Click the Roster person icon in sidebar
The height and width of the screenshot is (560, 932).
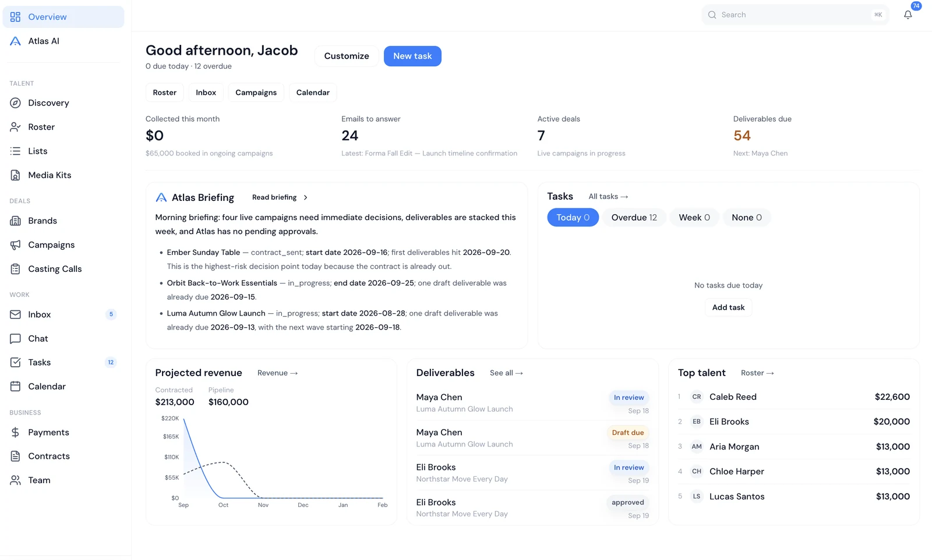pos(16,127)
